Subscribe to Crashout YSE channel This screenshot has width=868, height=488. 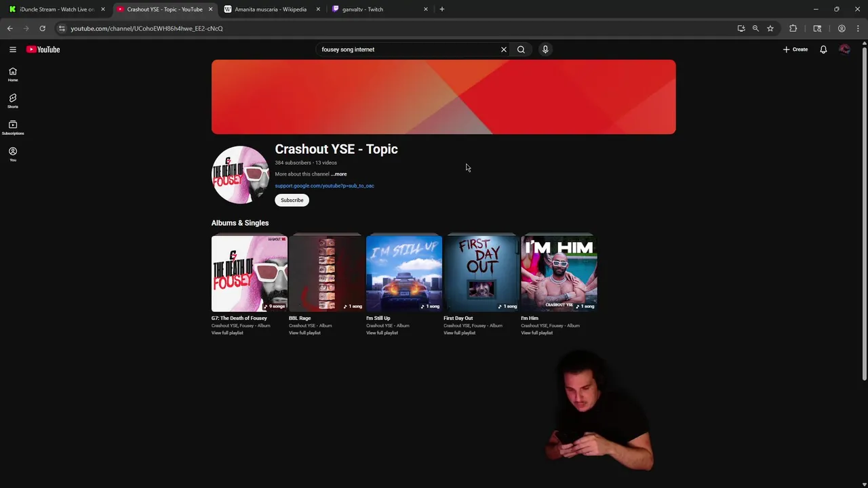coord(292,200)
